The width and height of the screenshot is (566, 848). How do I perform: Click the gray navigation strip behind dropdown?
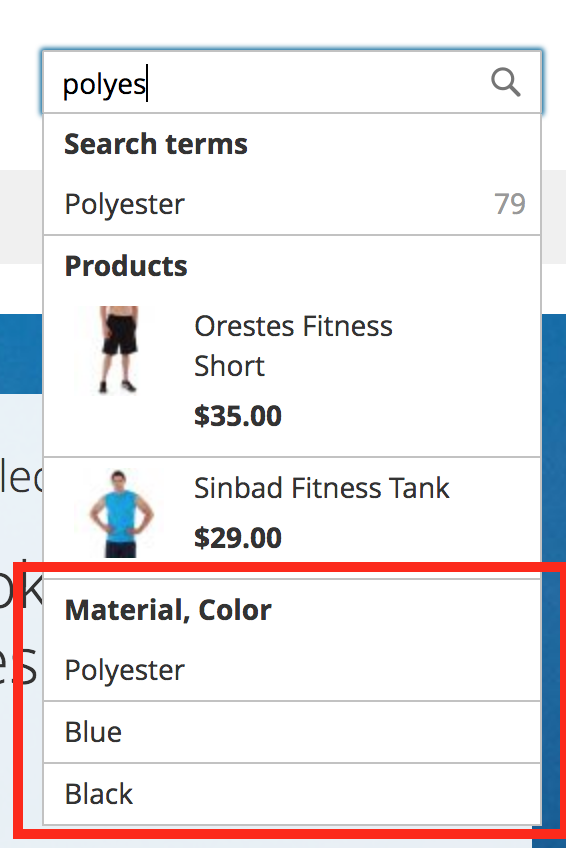(21, 216)
